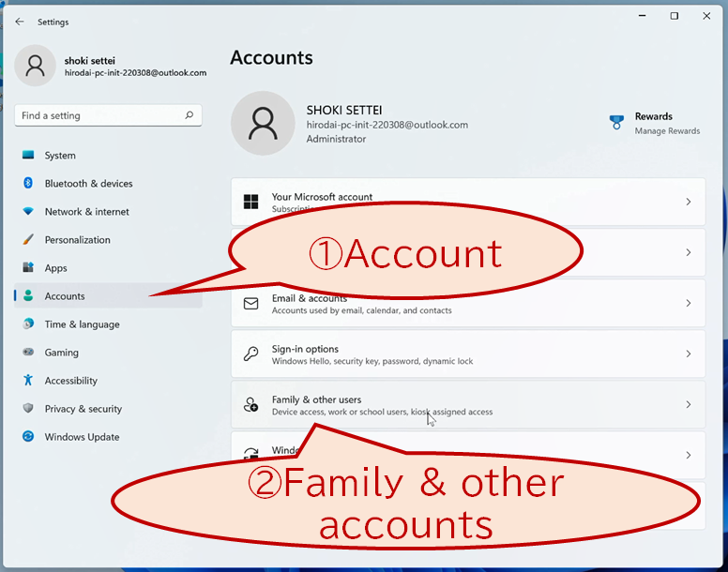Expand Your Microsoft account chevron

pyautogui.click(x=689, y=202)
